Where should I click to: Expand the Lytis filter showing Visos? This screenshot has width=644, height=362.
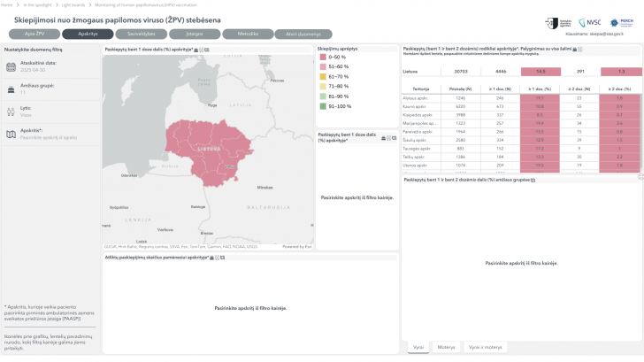click(x=27, y=114)
